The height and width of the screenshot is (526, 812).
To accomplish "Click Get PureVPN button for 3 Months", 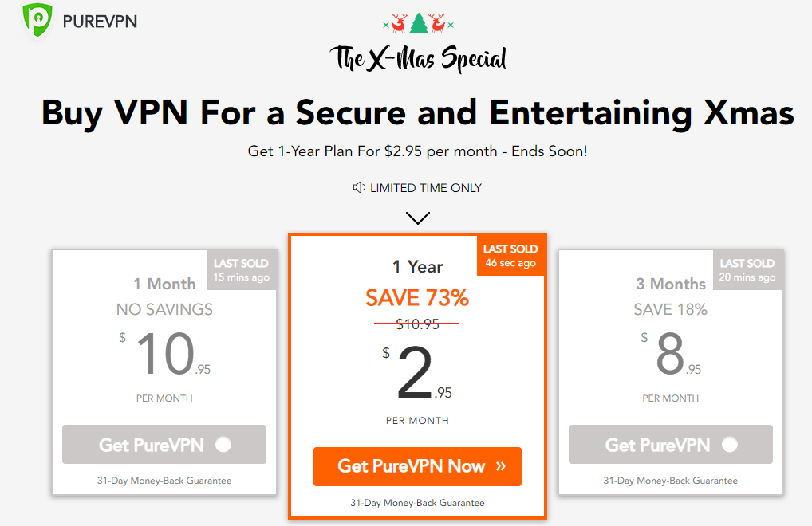I will coord(671,444).
